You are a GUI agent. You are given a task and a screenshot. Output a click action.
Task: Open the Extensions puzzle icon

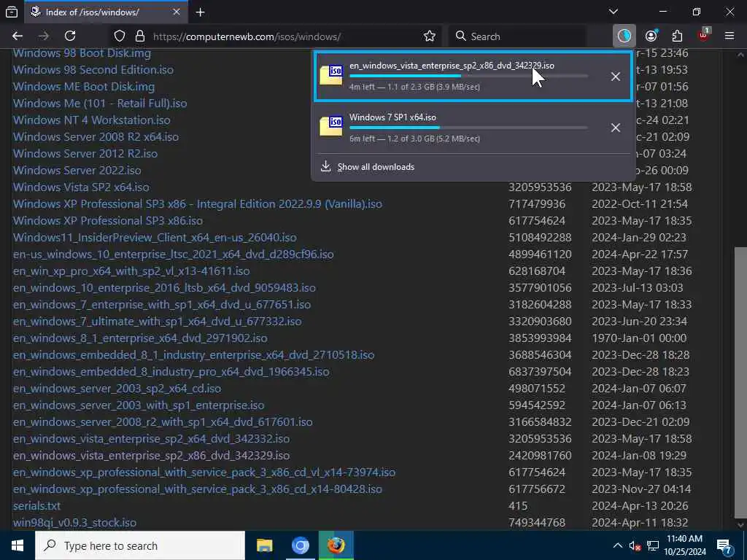pos(677,36)
